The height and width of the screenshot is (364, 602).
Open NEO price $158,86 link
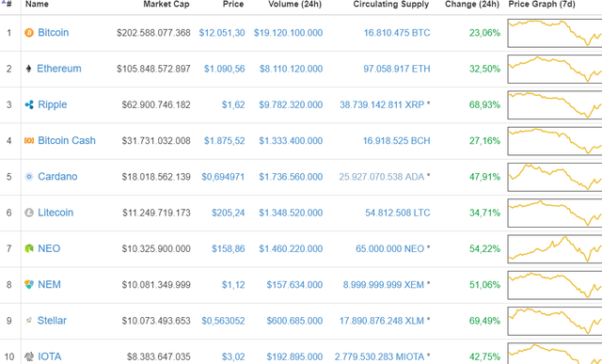coord(228,249)
